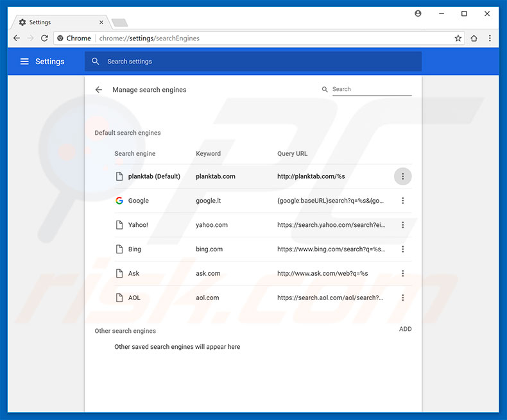Click the bing.com keyword

pyautogui.click(x=209, y=249)
